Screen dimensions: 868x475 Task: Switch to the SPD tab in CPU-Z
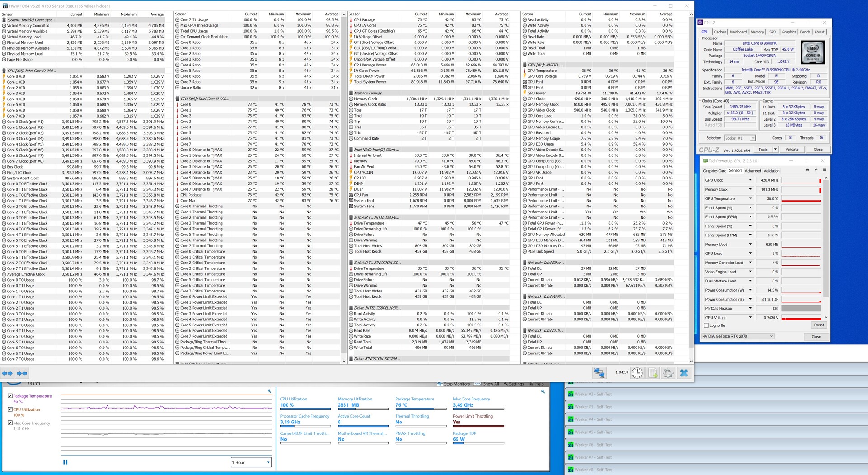773,32
